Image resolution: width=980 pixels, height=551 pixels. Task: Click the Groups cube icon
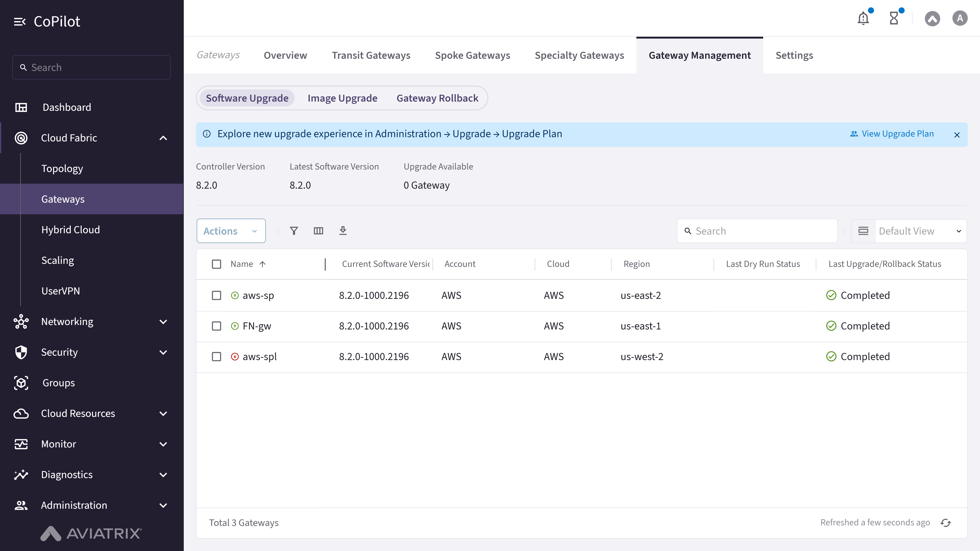tap(21, 383)
